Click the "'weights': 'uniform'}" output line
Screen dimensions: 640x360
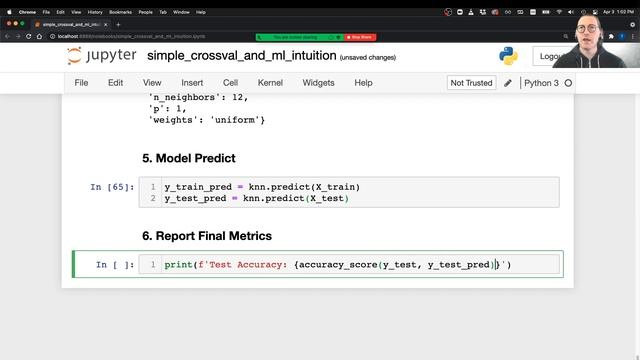click(x=207, y=120)
